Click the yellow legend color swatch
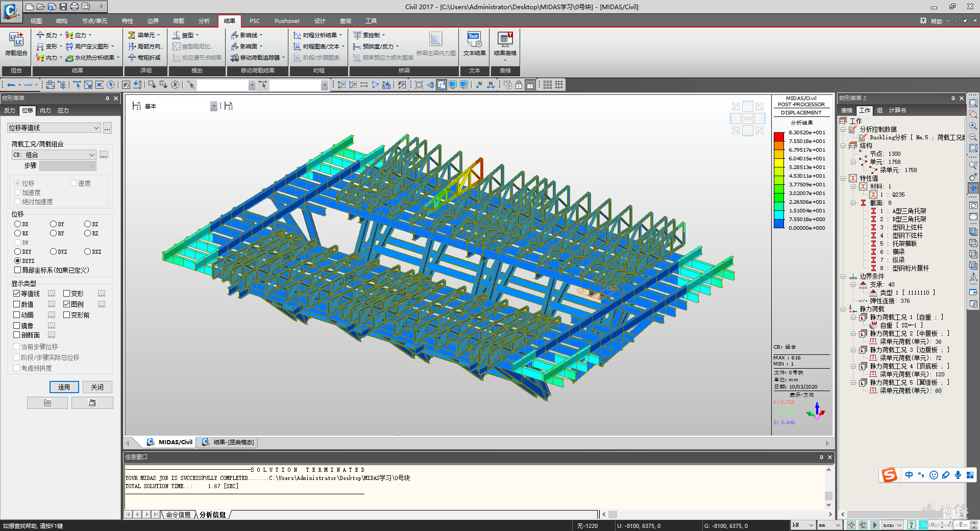 (779, 162)
